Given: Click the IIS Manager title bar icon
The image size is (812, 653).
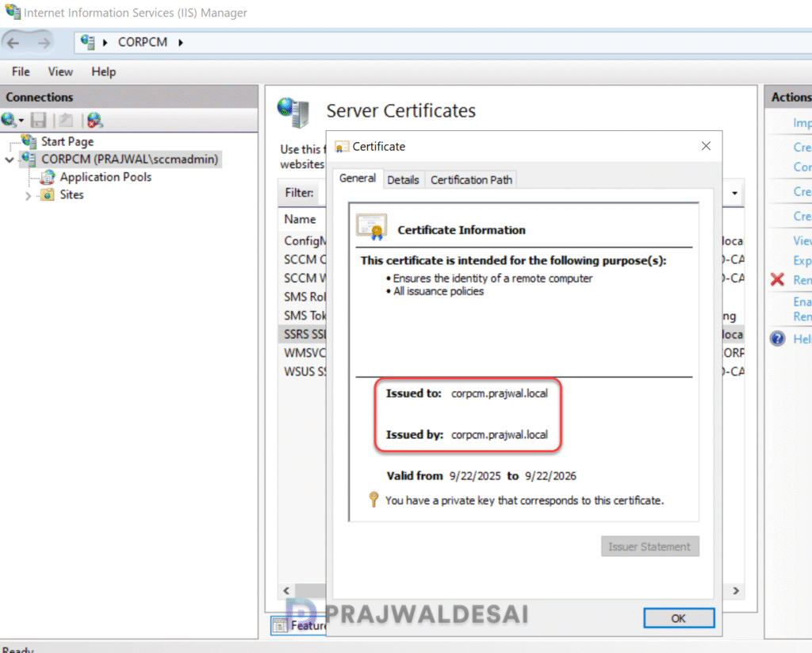Looking at the screenshot, I should [13, 12].
